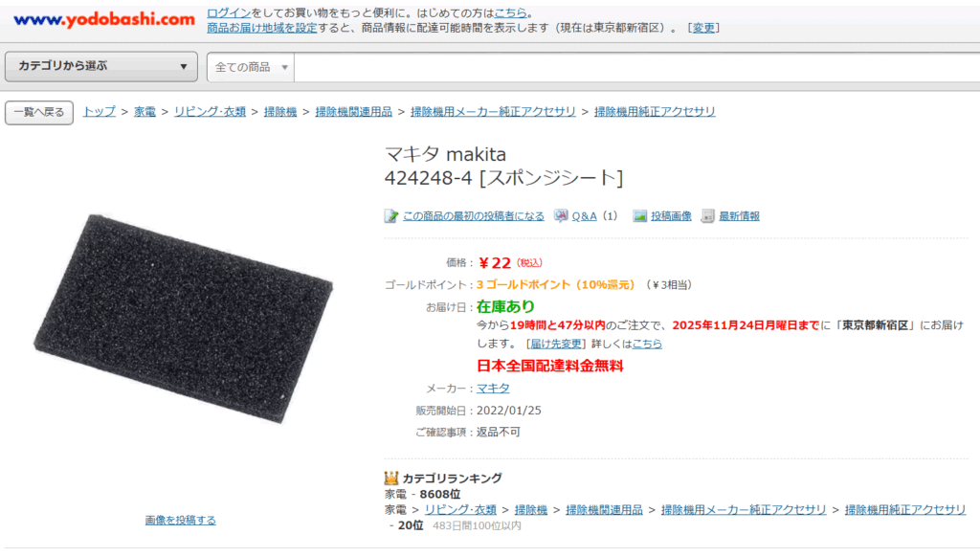The width and height of the screenshot is (980, 557).
Task: Click the 投稿画像 picture icon
Action: (x=639, y=216)
